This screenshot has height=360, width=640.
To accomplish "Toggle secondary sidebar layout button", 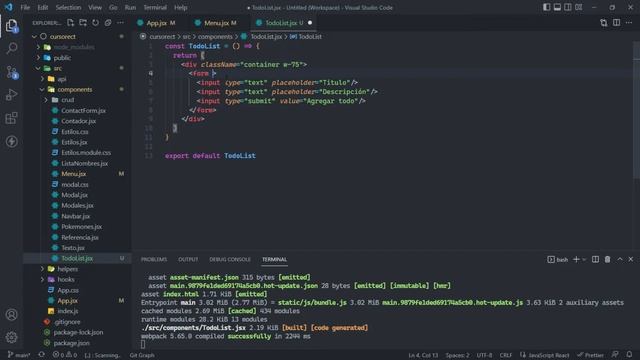I will click(568, 7).
